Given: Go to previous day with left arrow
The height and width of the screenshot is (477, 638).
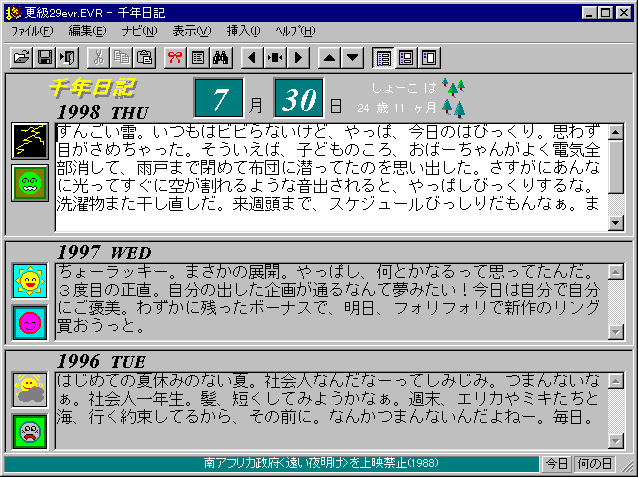Looking at the screenshot, I should (x=252, y=58).
